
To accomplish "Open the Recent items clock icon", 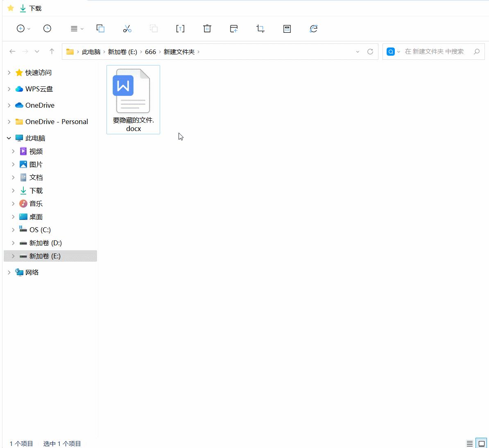I will pos(47,29).
